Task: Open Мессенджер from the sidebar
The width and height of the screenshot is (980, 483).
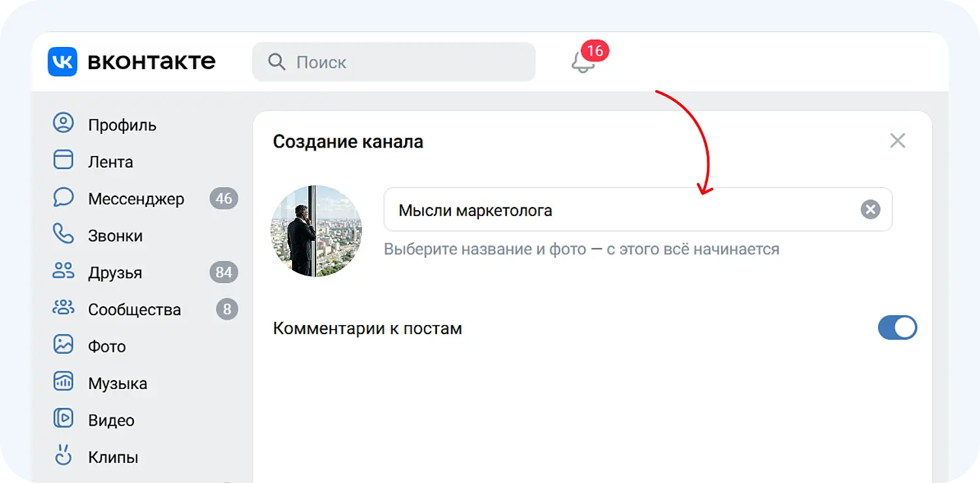Action: (x=136, y=199)
